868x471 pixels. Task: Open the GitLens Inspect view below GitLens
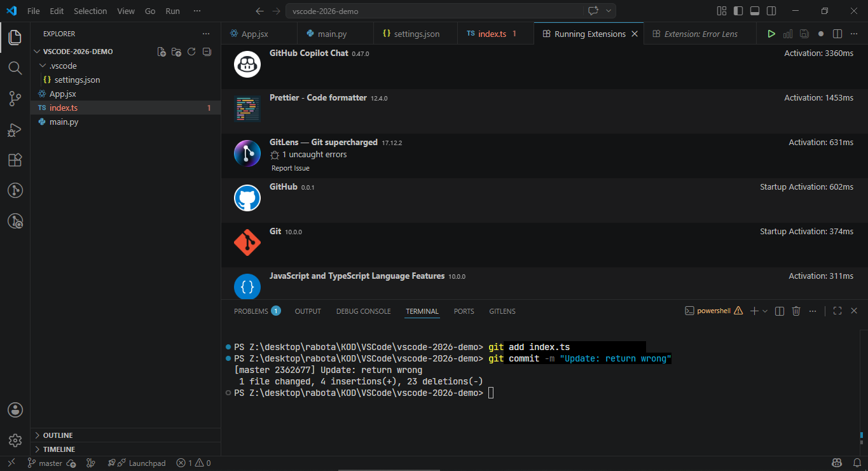[x=15, y=221]
